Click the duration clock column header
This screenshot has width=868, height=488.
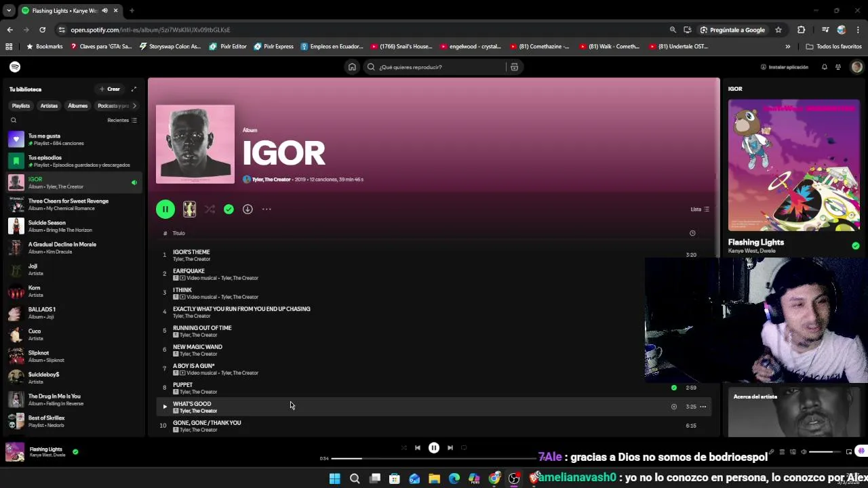(x=692, y=233)
